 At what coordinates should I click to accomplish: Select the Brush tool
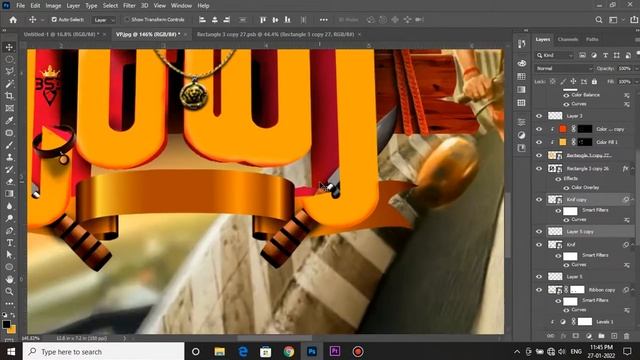click(x=9, y=145)
